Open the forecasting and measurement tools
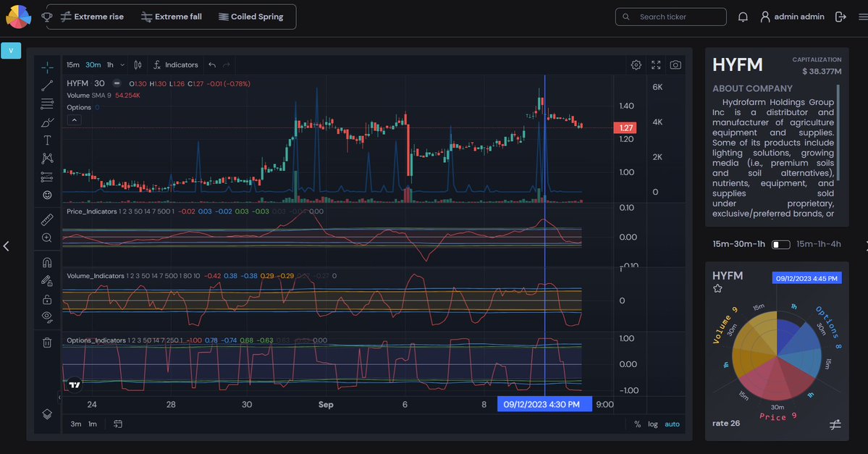Screen dimensions: 868x454 pyautogui.click(x=47, y=177)
